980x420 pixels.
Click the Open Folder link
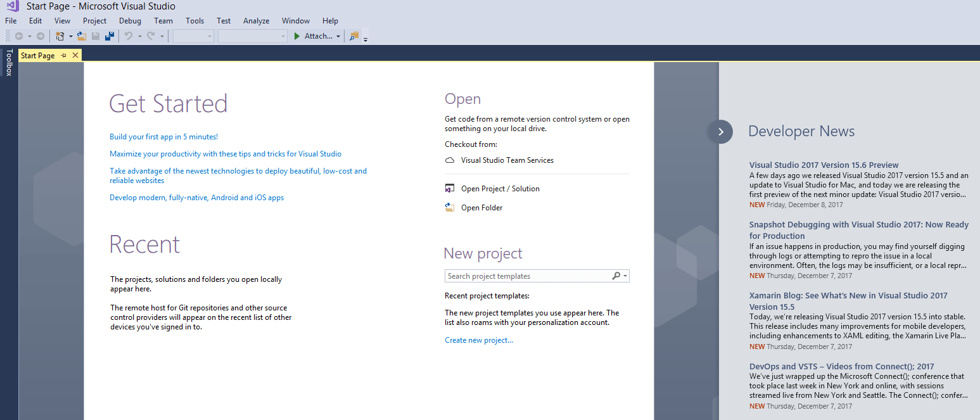pos(482,208)
